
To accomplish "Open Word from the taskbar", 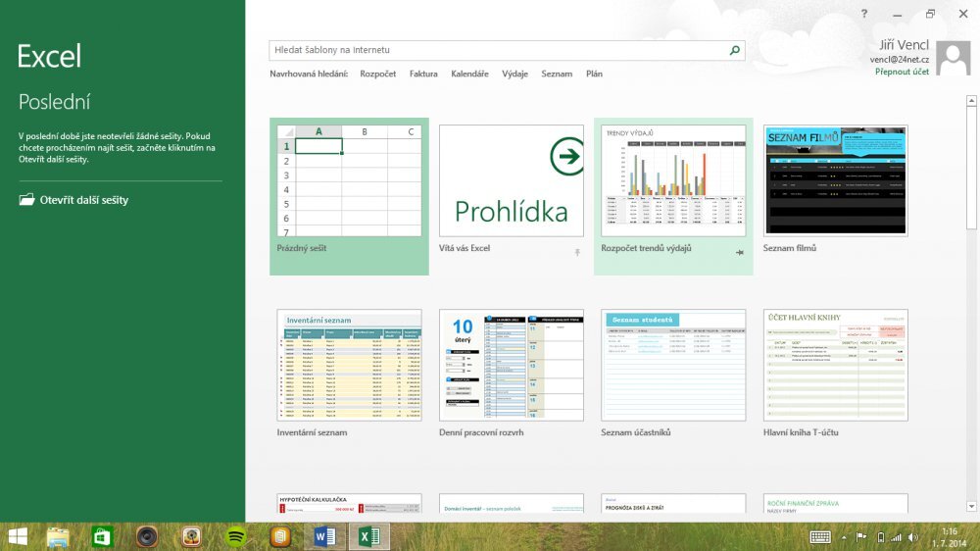I will click(324, 536).
